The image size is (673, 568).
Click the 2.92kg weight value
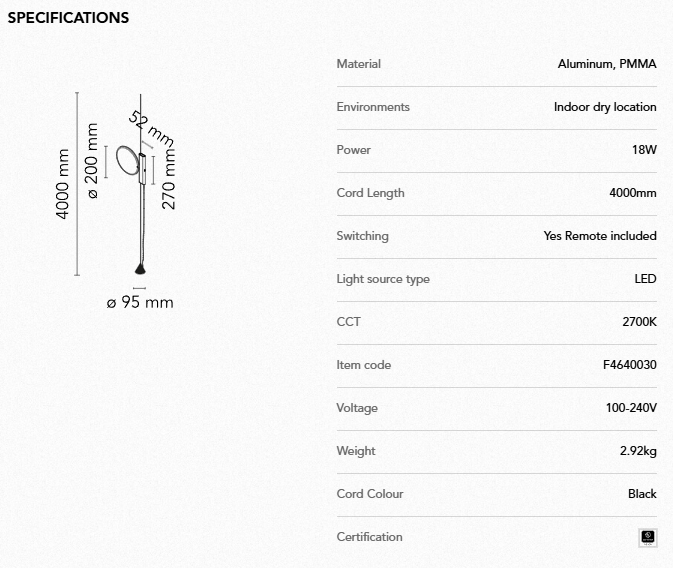(638, 451)
